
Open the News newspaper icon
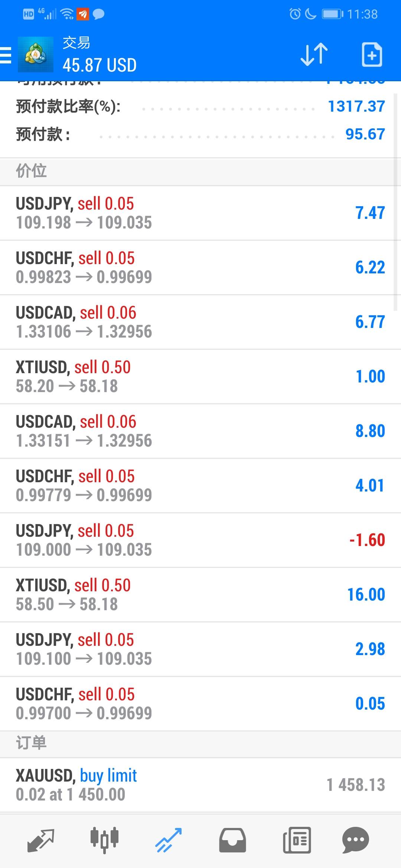(297, 840)
